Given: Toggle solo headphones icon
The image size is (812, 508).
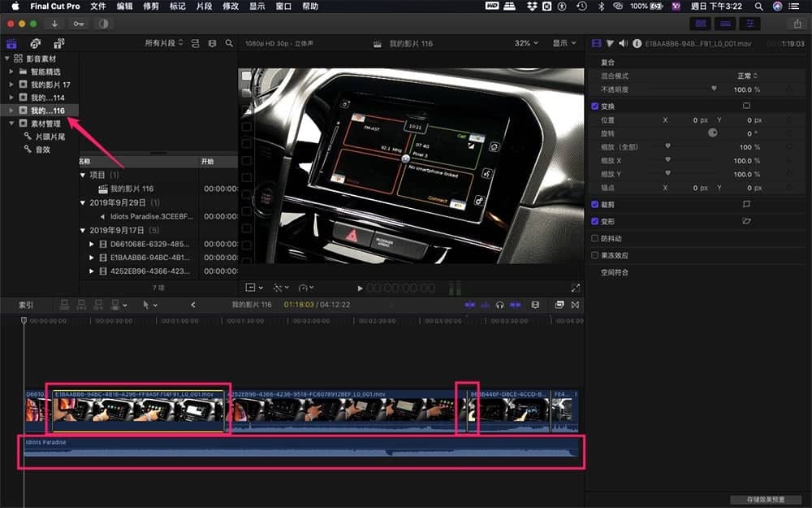Looking at the screenshot, I should pyautogui.click(x=499, y=305).
